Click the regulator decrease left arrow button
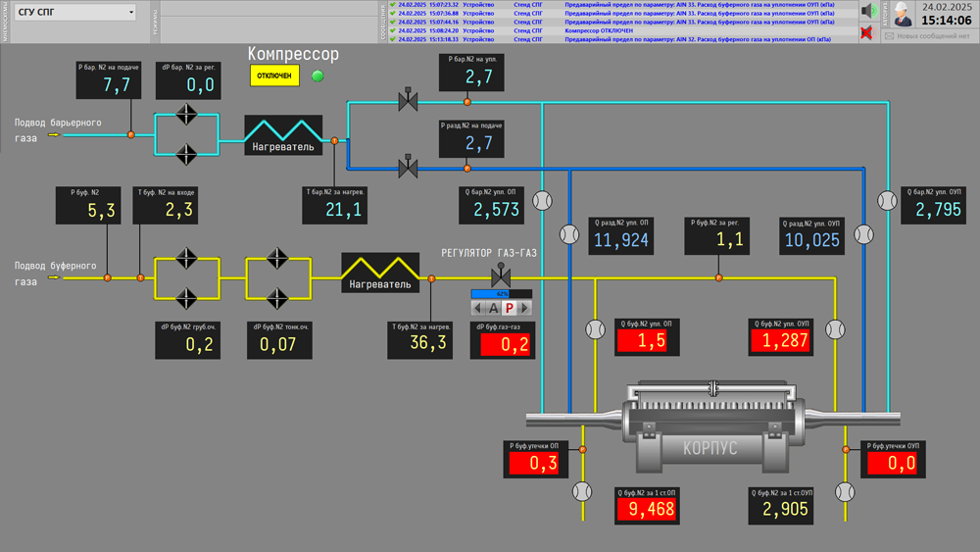 pyautogui.click(x=478, y=308)
